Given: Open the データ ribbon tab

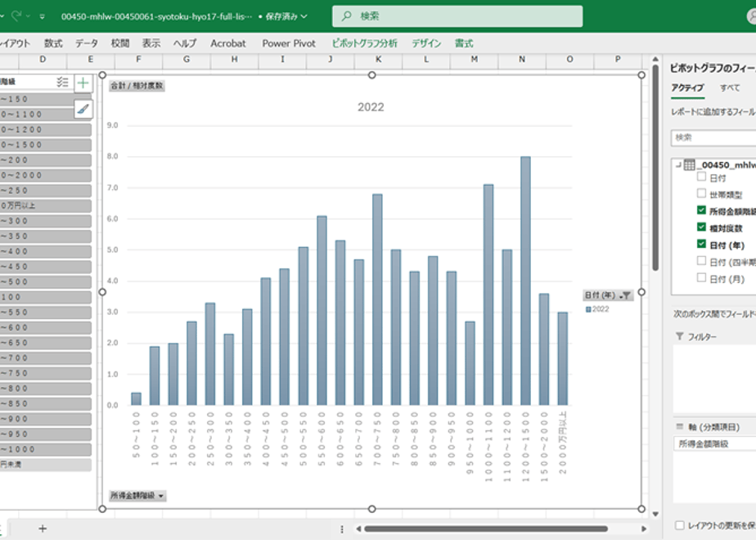Looking at the screenshot, I should point(86,43).
